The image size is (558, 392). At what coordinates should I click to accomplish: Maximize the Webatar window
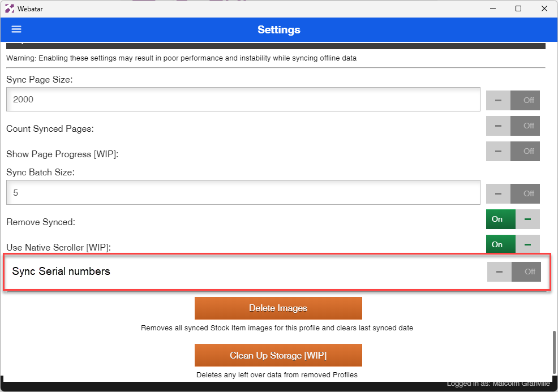(x=518, y=8)
